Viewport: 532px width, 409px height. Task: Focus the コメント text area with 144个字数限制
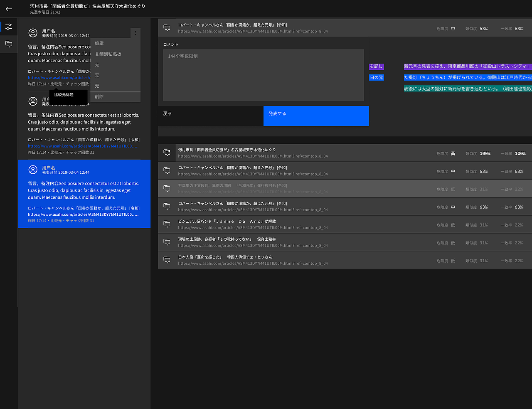point(264,75)
